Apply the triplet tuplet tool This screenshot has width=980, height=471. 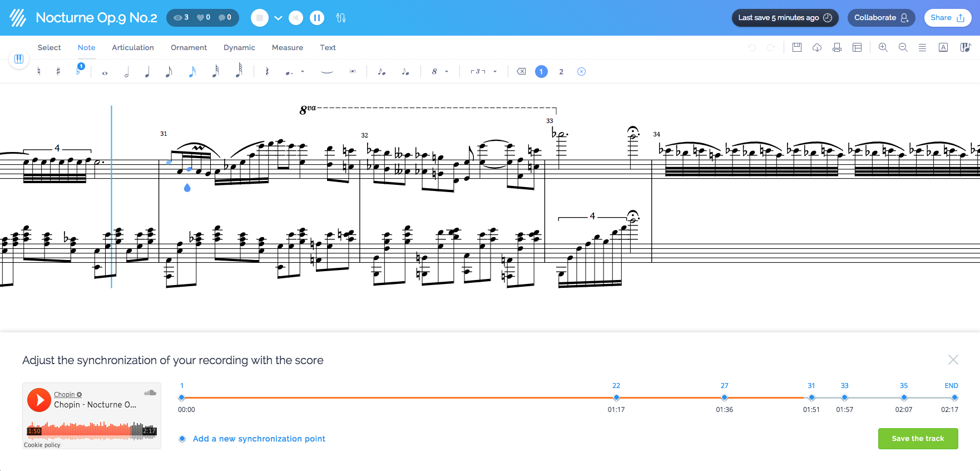pyautogui.click(x=478, y=71)
